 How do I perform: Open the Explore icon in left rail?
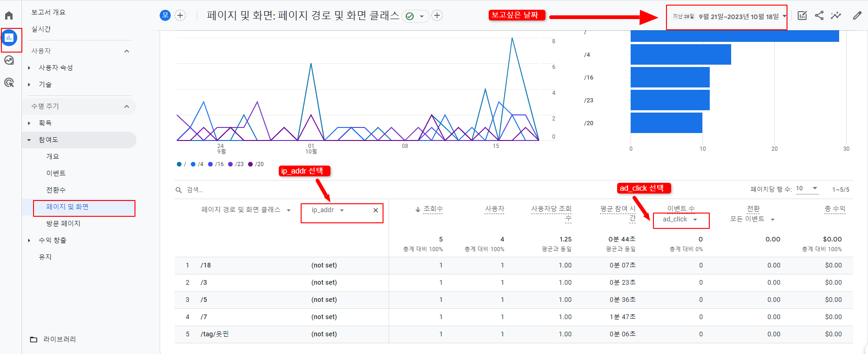point(9,60)
